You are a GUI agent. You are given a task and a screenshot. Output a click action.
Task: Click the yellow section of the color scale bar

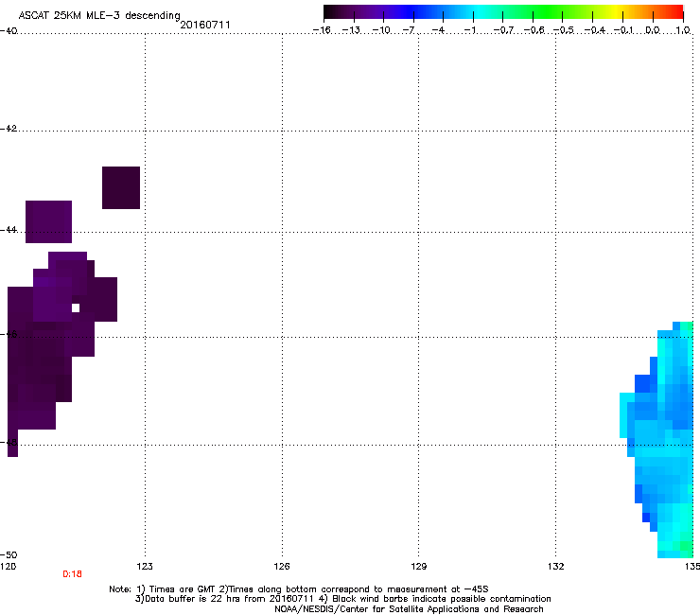click(x=615, y=12)
